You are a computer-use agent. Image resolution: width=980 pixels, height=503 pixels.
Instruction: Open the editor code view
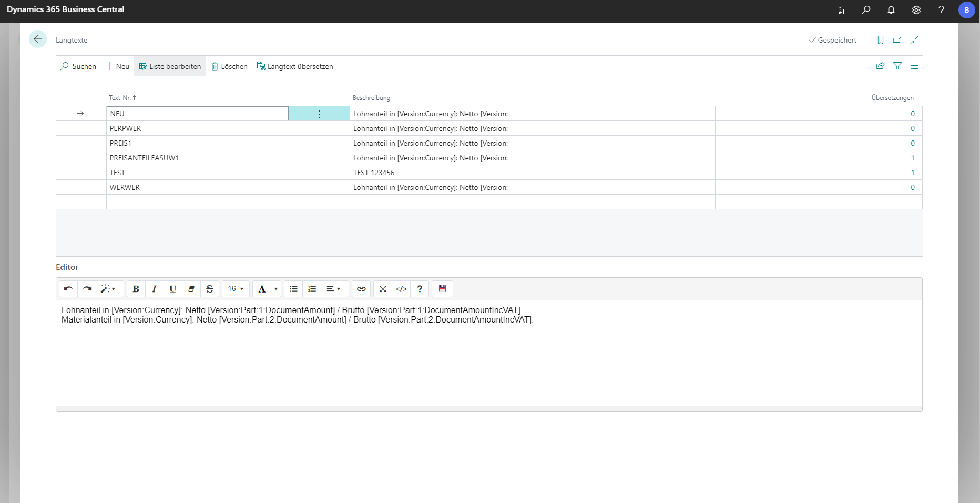(401, 289)
